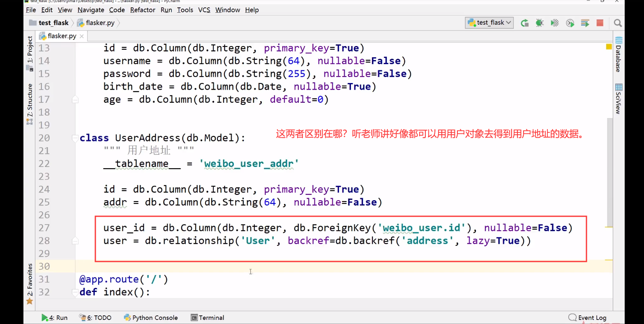Click the yellow inspection status indicator
Viewport: 644px width, 324px height.
click(x=609, y=47)
